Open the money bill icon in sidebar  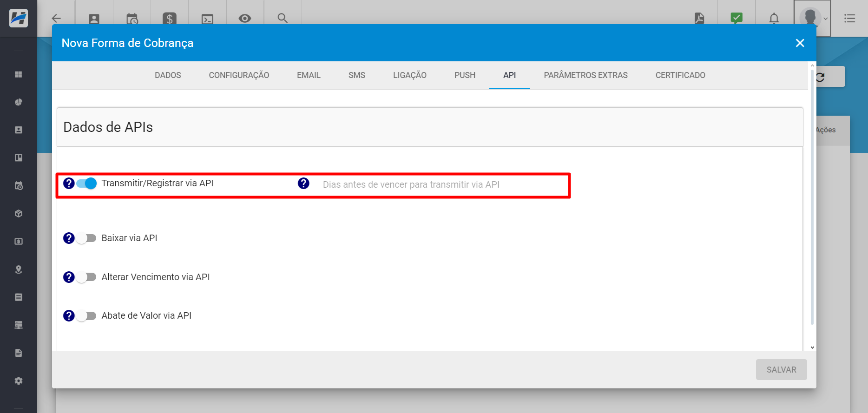tap(19, 242)
